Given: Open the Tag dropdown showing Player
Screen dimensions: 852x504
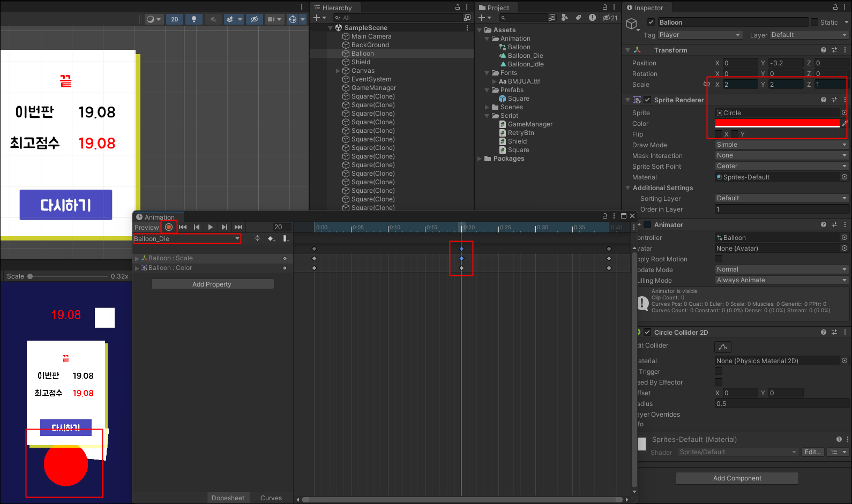Looking at the screenshot, I should pos(700,35).
